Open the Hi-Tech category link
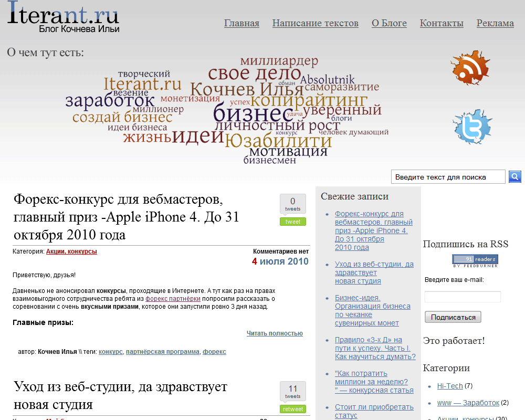The image size is (525, 420). (450, 386)
